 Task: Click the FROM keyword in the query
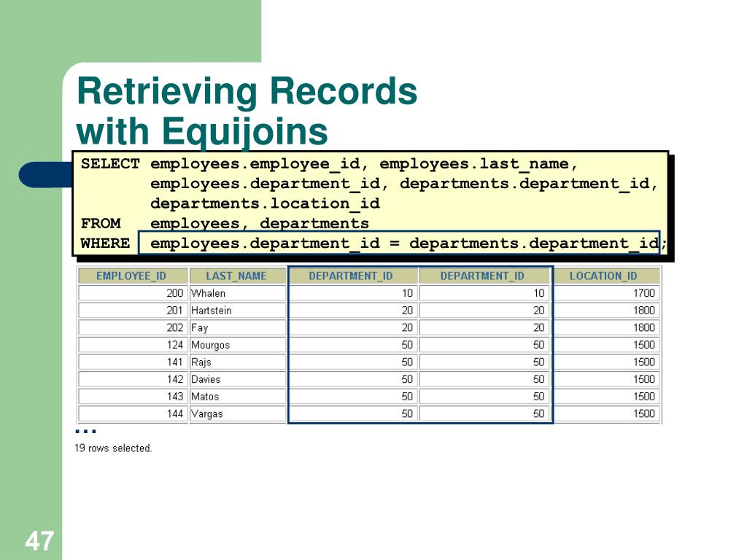point(101,223)
